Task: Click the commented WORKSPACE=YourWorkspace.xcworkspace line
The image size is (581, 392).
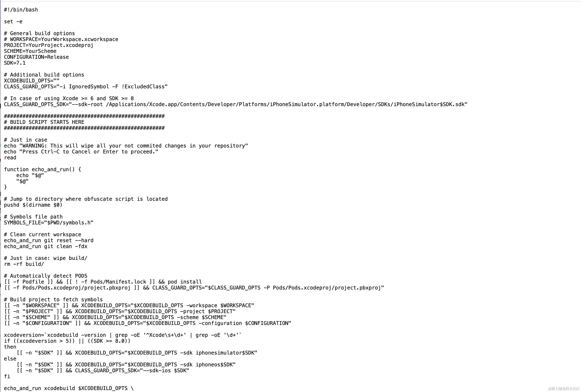Action: (61, 39)
